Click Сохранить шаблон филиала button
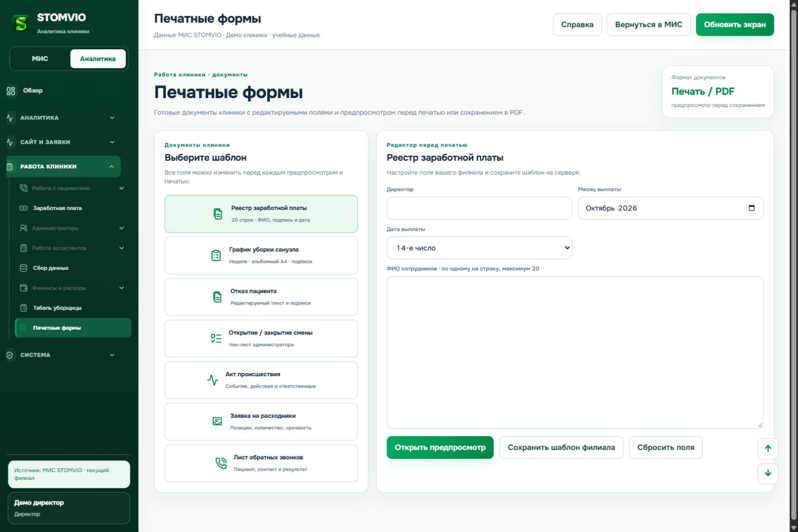 coord(561,447)
